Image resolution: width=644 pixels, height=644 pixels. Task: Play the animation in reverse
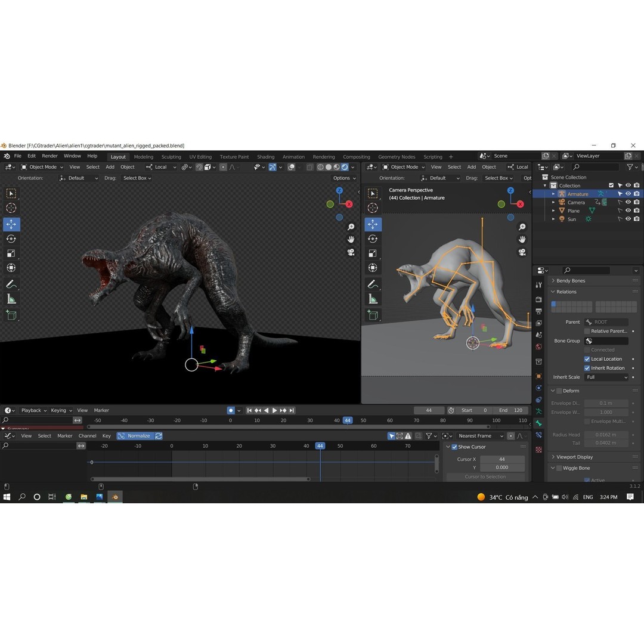point(266,410)
